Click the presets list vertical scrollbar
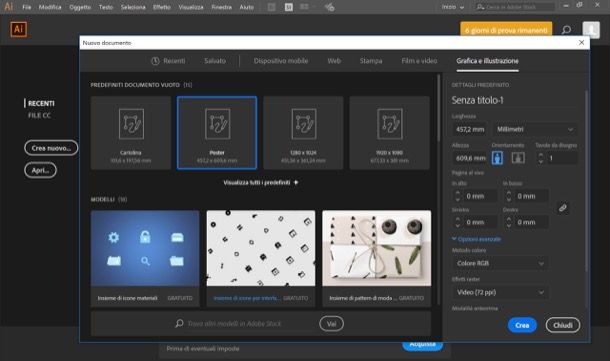 tap(439, 108)
